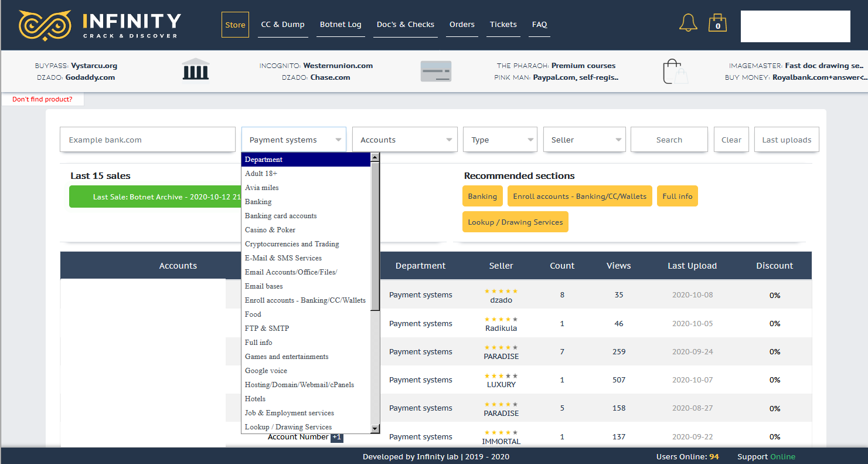868x464 pixels.
Task: Click the shopping bag icon in the ticker
Action: tap(675, 72)
